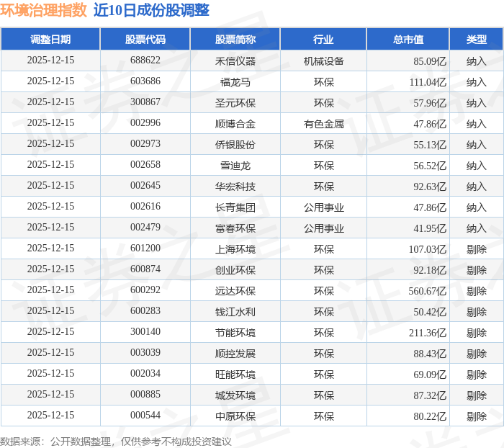Click stock code 002616
504x448 pixels.
[145, 207]
